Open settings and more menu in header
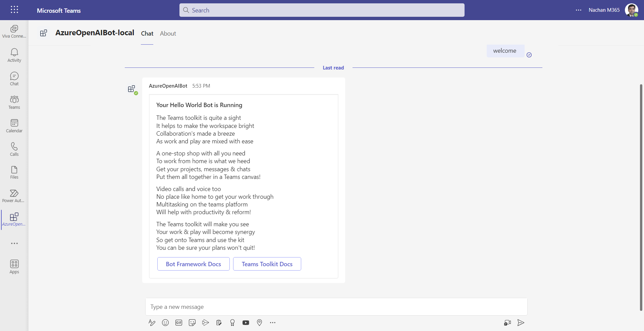The width and height of the screenshot is (644, 331). tap(579, 10)
